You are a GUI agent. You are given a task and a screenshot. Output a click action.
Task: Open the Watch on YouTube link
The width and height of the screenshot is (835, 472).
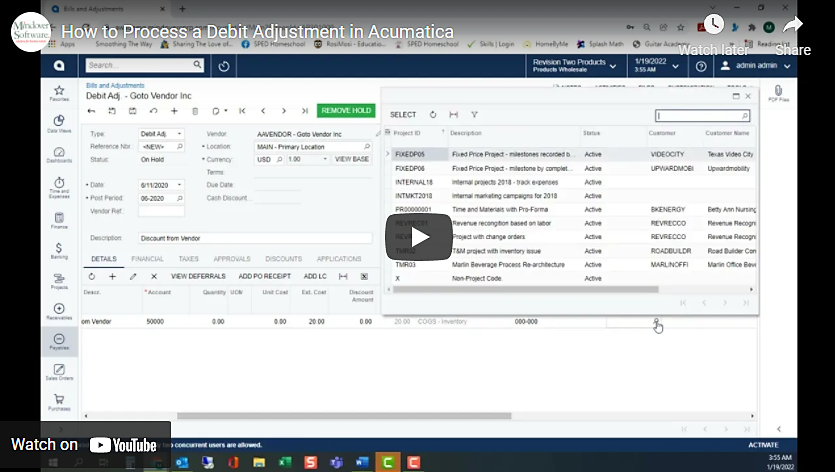pos(84,445)
